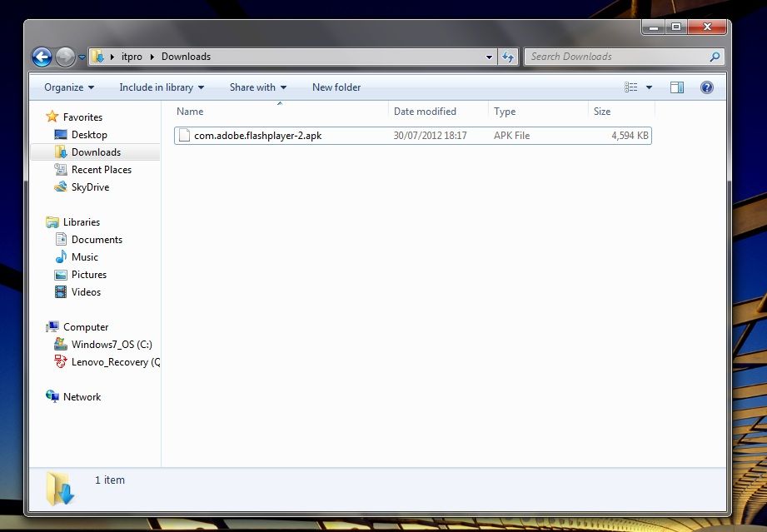This screenshot has height=532, width=767.
Task: Open the Music library
Action: pos(85,257)
